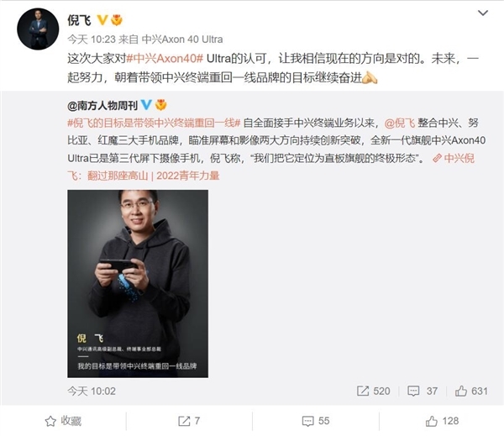Viewport: 504px width, 436px height.
Task: Open hashtag #倪飞的目标是带领中兴终端重回一线#
Action: pyautogui.click(x=154, y=123)
